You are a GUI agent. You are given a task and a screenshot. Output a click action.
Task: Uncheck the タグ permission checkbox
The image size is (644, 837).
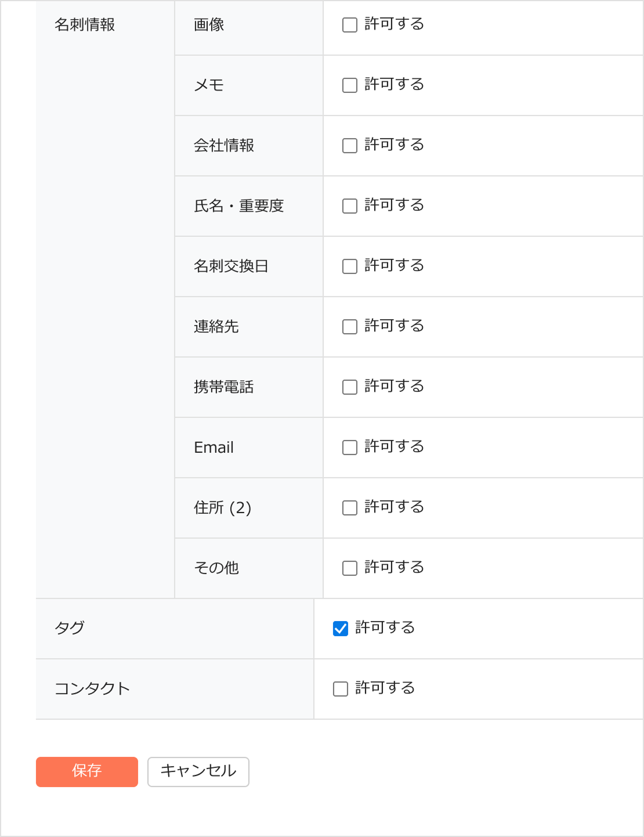[341, 629]
